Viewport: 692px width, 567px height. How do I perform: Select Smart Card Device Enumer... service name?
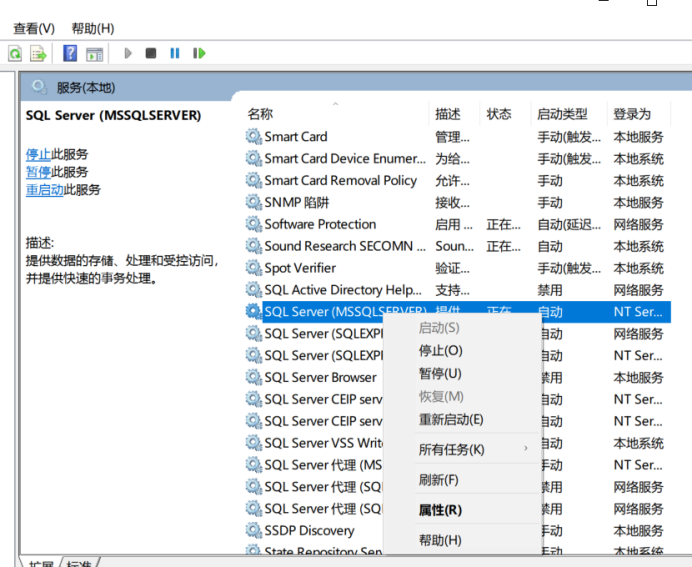[x=345, y=158]
